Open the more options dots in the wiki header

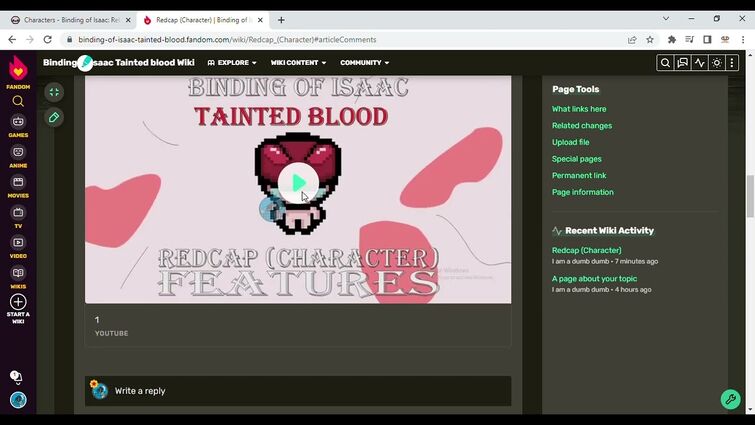pyautogui.click(x=732, y=63)
